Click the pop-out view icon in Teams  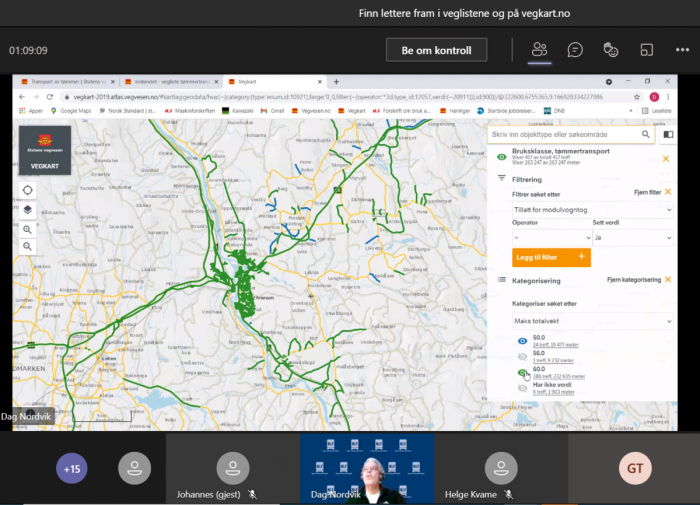[x=646, y=50]
